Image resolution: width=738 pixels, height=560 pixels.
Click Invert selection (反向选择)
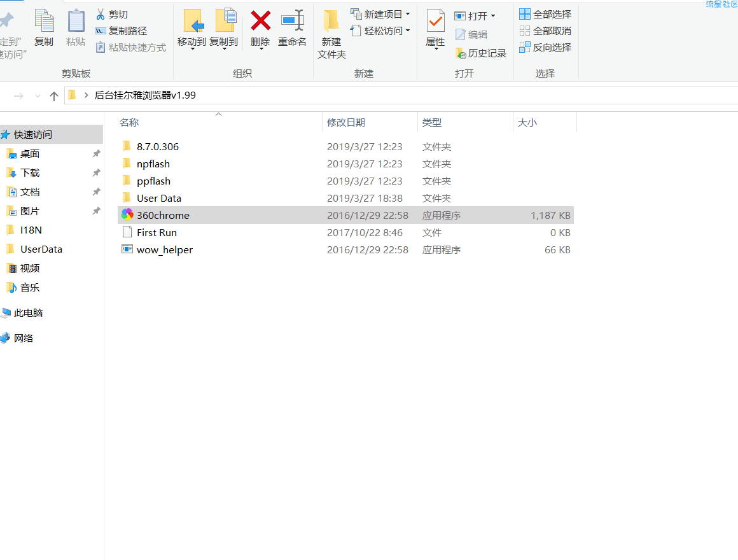tap(545, 48)
